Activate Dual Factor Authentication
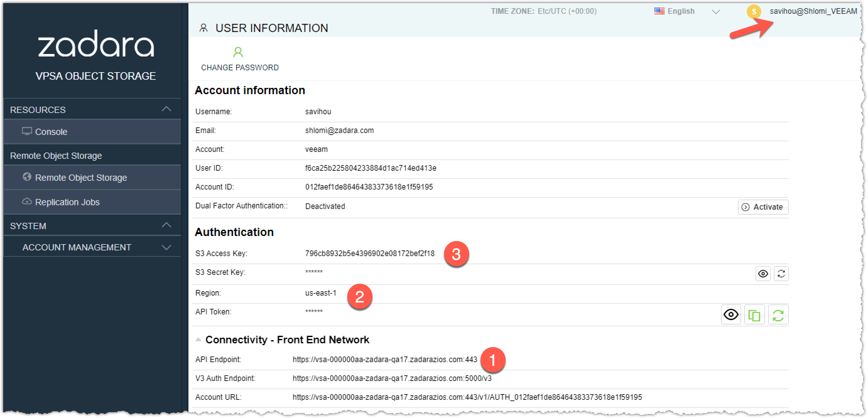Image resolution: width=868 pixels, height=418 pixels. 763,207
